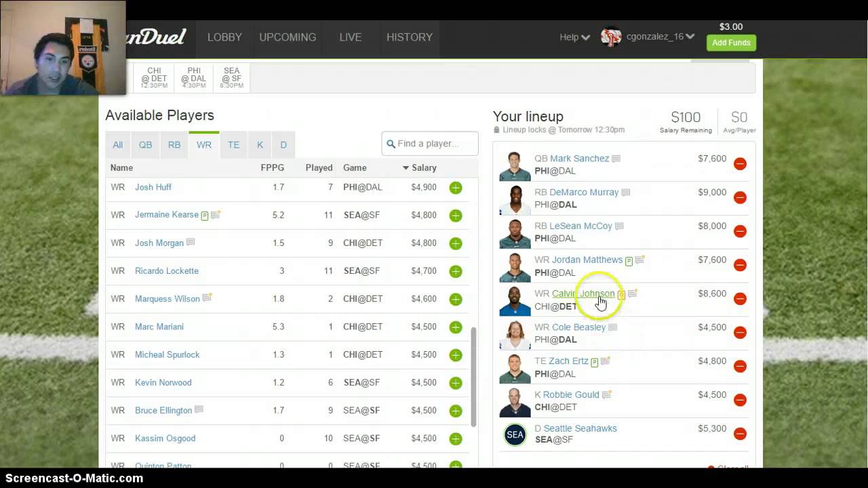Expand the cgonzalez_16 account menu

pyautogui.click(x=660, y=37)
